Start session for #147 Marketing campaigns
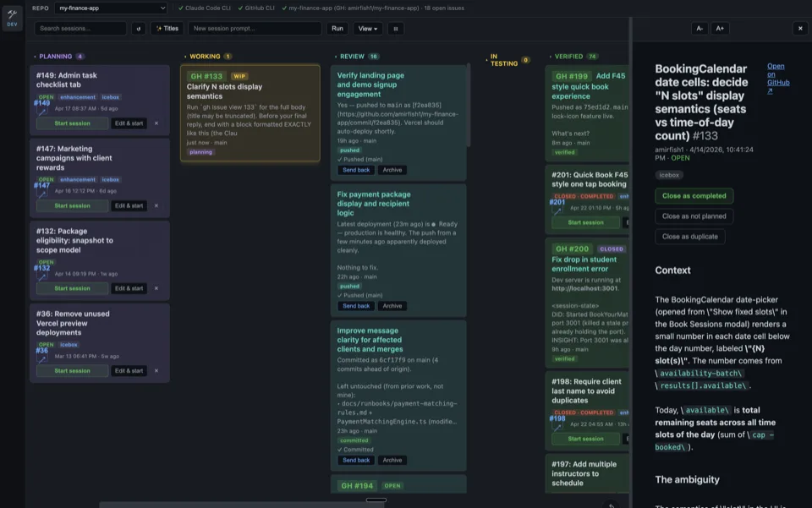 click(x=72, y=205)
